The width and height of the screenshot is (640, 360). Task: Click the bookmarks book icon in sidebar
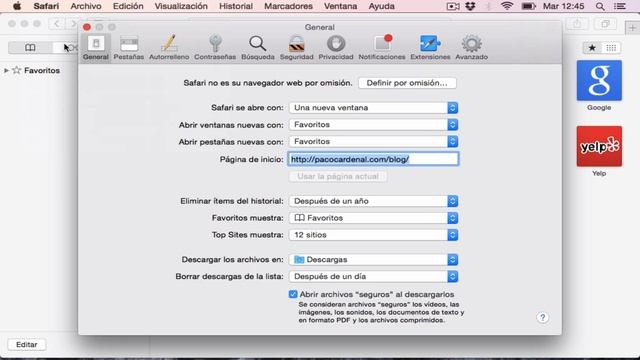pos(30,48)
